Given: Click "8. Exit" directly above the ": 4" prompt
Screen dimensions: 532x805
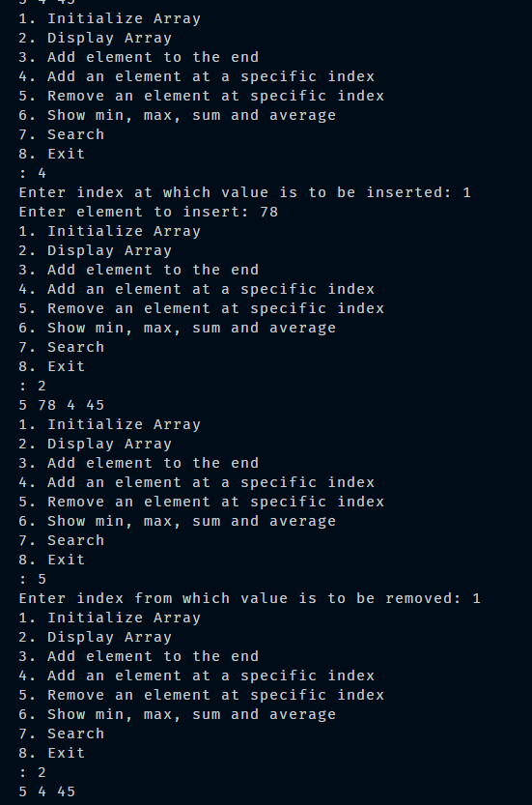Looking at the screenshot, I should (52, 154).
